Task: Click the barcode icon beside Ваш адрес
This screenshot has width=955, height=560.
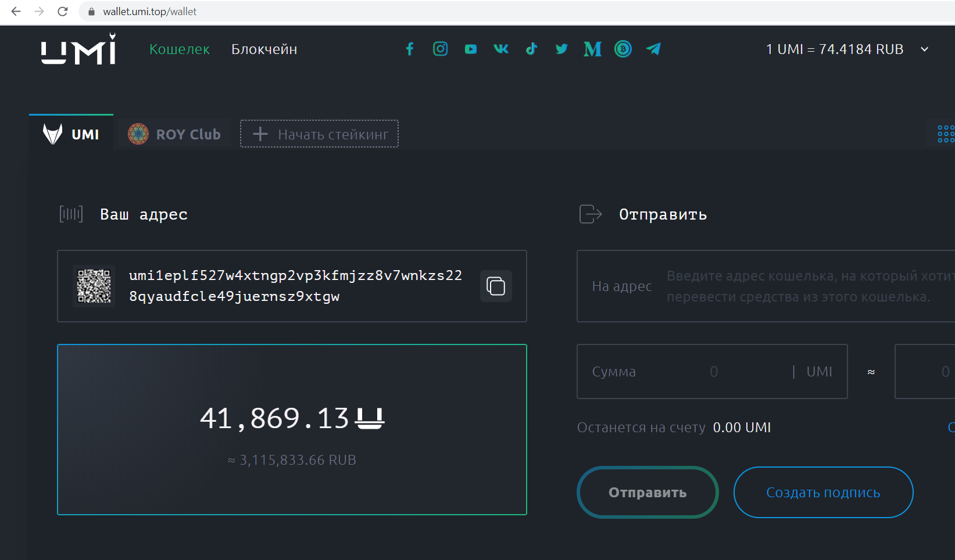Action: pyautogui.click(x=71, y=214)
